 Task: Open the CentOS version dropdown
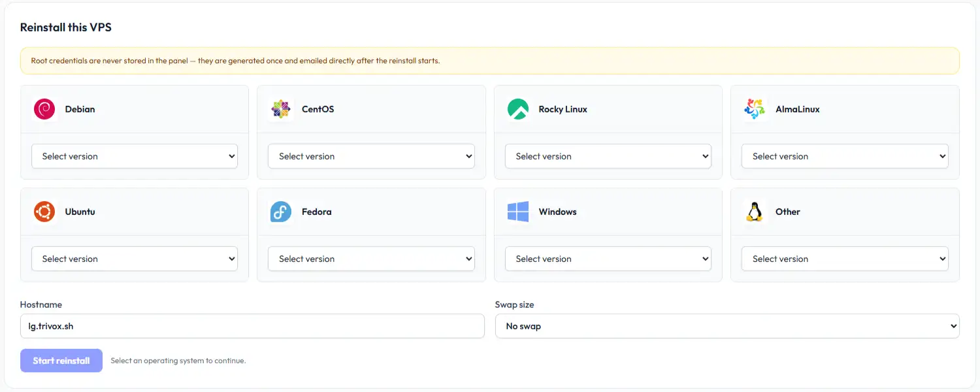(x=371, y=156)
